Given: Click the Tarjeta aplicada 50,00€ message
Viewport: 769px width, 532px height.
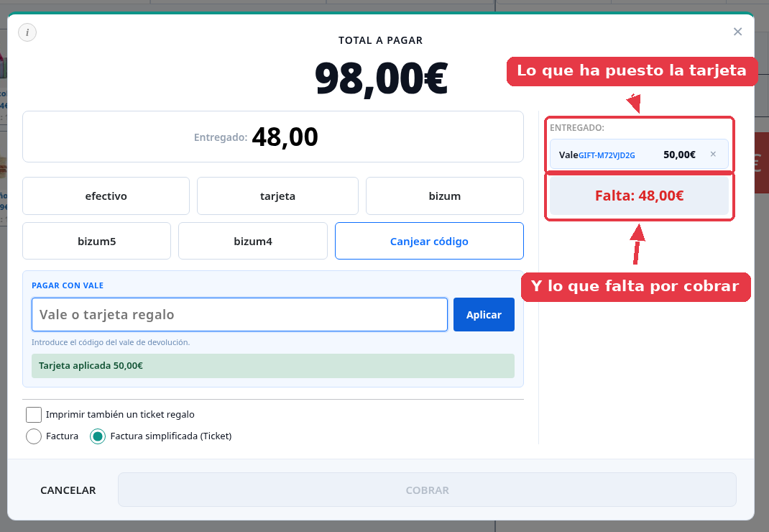Looking at the screenshot, I should pos(272,366).
